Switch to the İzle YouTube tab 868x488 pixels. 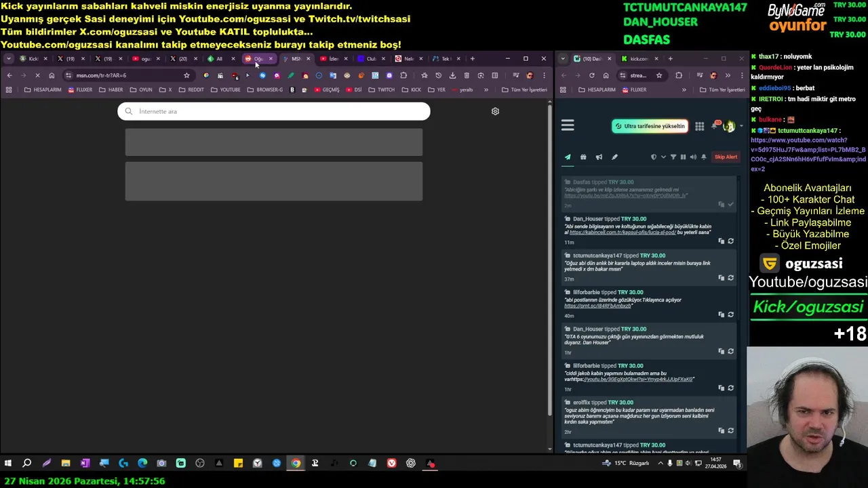333,59
